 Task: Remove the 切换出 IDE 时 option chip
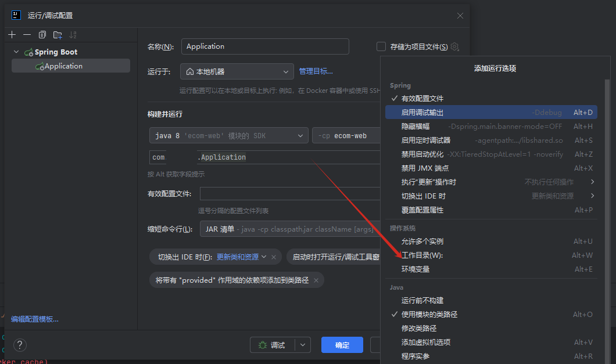click(274, 257)
